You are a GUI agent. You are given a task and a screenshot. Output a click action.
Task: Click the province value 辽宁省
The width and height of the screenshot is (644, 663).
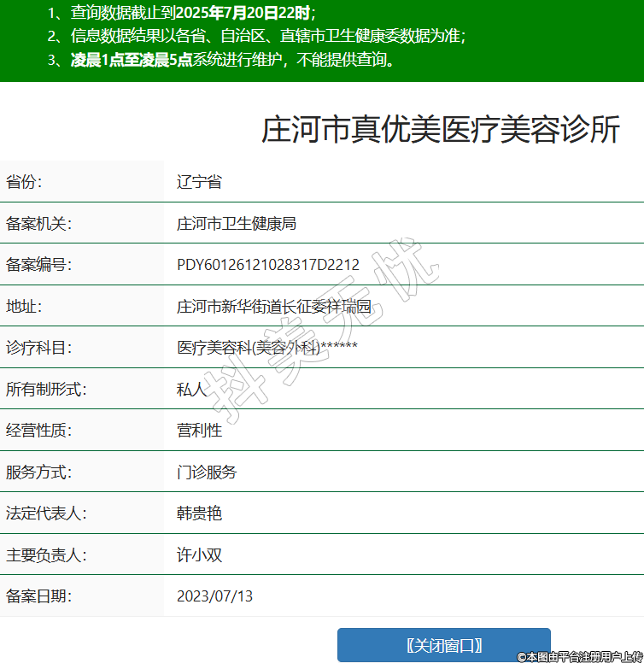[199, 182]
